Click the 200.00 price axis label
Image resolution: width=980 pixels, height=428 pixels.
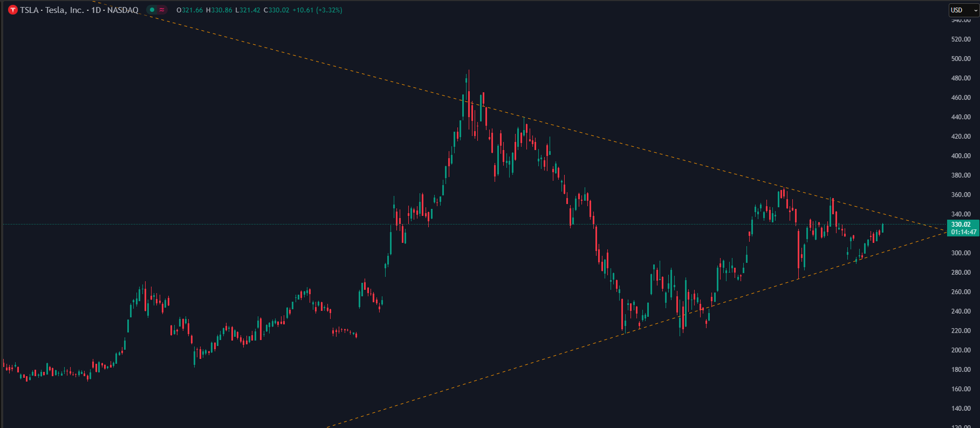click(961, 350)
